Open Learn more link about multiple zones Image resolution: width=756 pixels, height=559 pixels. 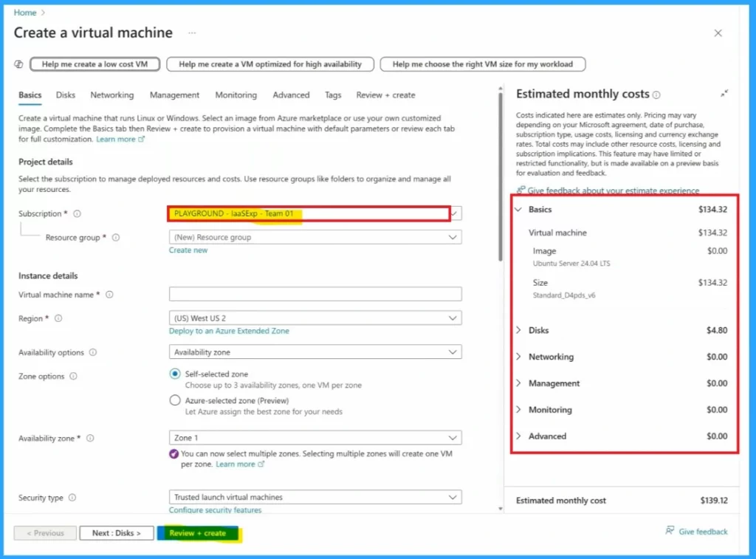click(236, 464)
